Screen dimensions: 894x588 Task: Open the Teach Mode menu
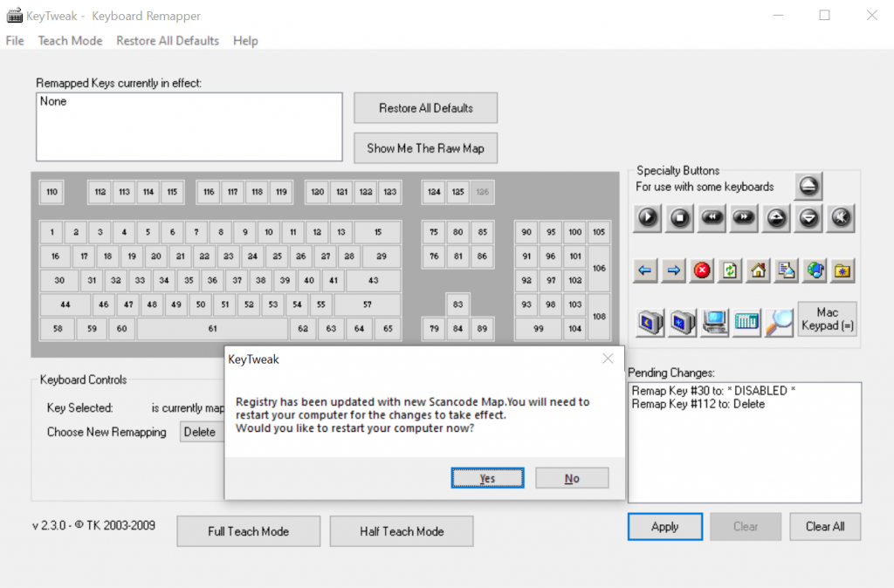point(70,40)
